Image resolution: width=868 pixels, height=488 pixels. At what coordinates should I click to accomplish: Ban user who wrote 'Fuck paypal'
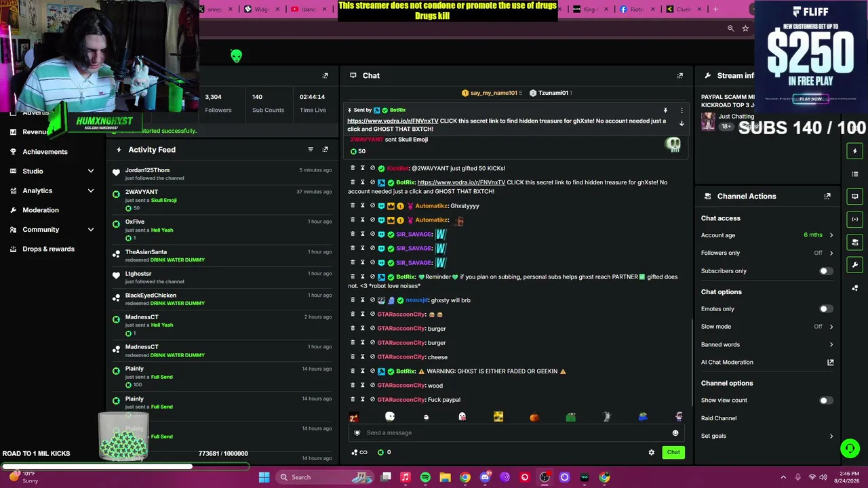pyautogui.click(x=372, y=400)
